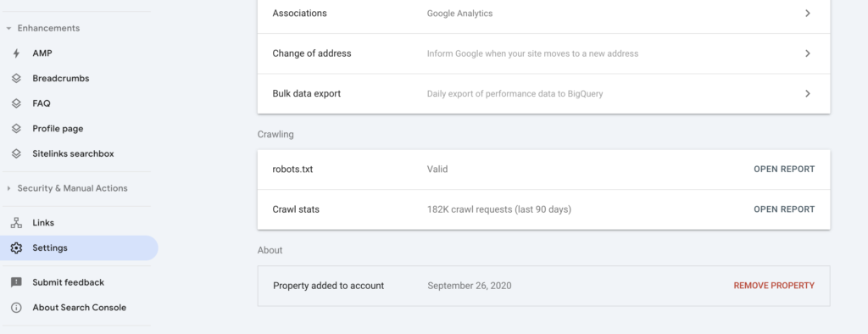This screenshot has width=868, height=334.
Task: Click the Profile page layers icon
Action: pyautogui.click(x=17, y=129)
